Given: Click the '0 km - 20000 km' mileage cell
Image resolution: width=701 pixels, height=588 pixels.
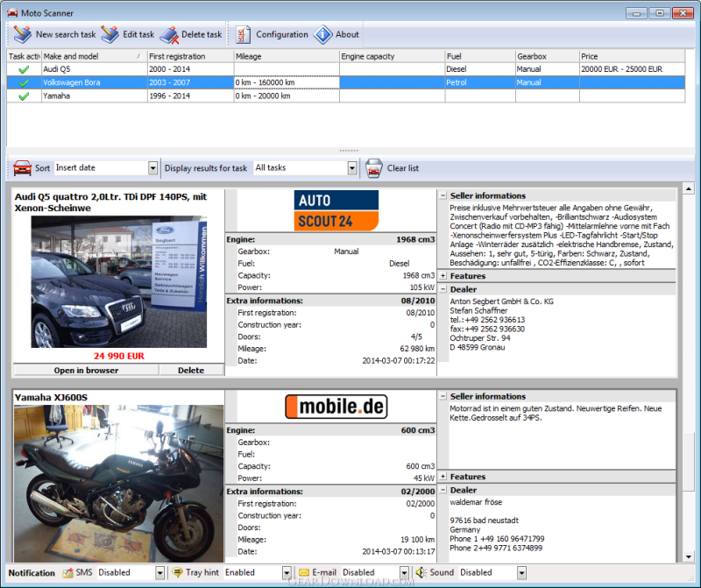Looking at the screenshot, I should coord(287,96).
